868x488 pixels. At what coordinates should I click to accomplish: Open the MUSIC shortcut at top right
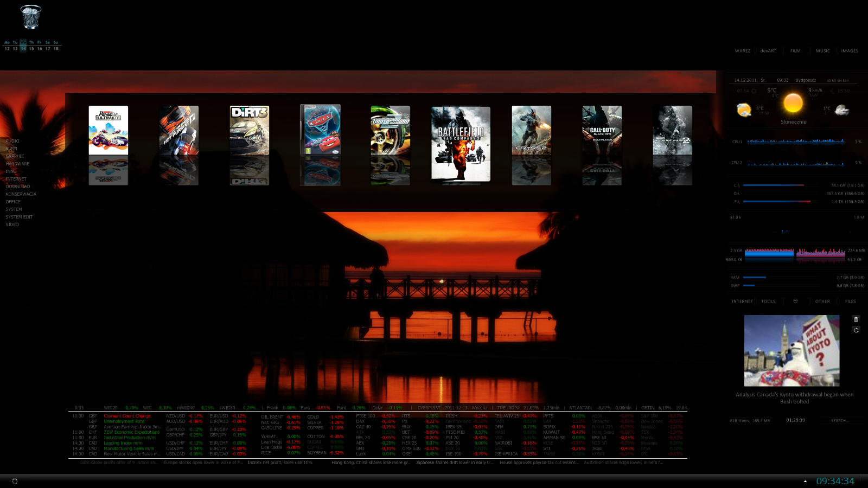(823, 51)
